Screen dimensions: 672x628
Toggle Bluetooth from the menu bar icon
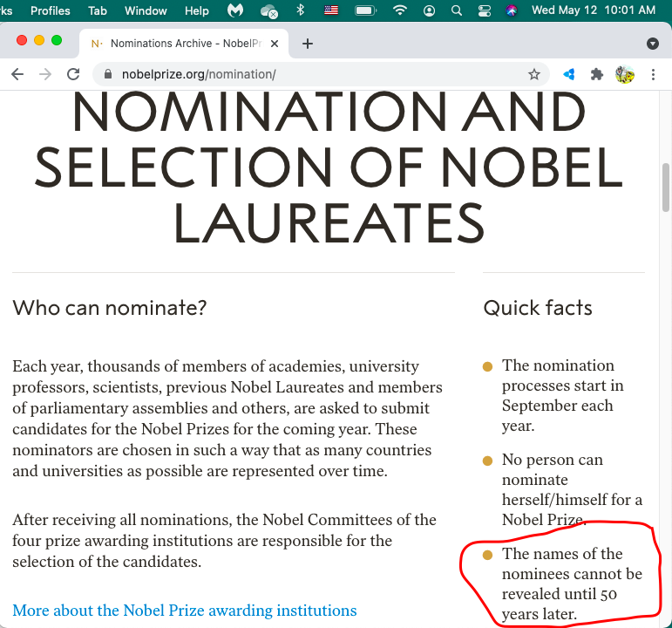[x=301, y=10]
